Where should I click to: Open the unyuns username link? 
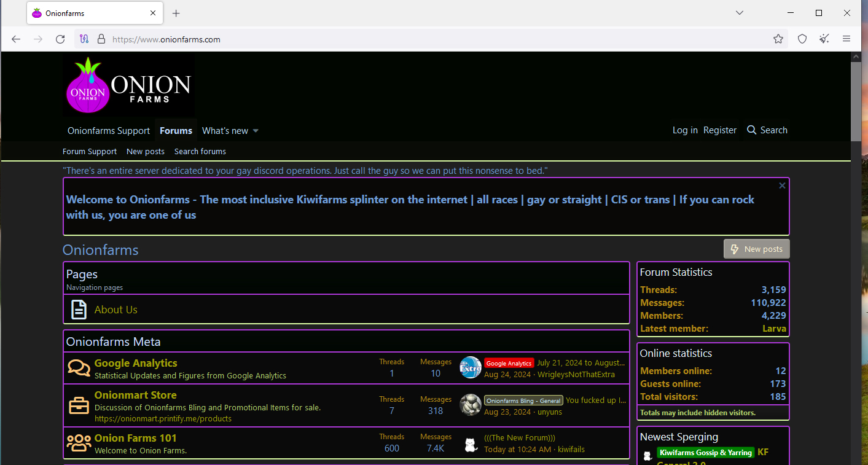[x=550, y=412]
